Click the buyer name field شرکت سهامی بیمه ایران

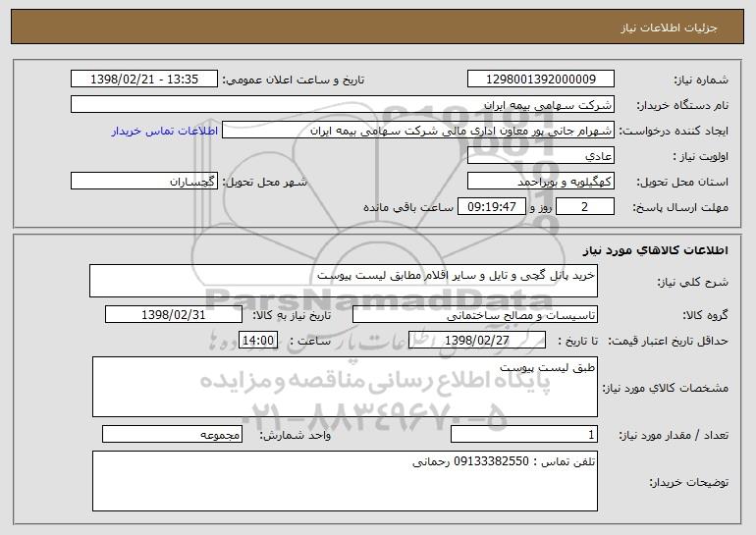coord(343,104)
